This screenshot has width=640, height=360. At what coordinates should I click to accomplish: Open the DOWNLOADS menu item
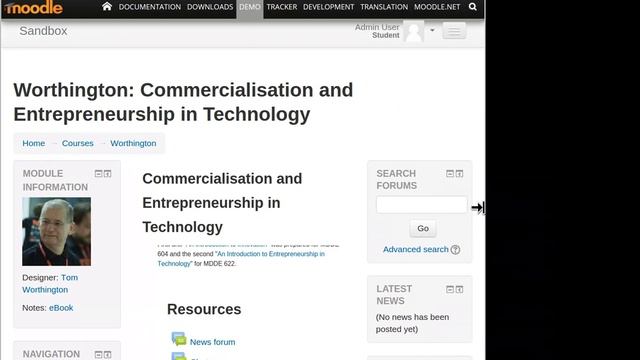point(210,7)
